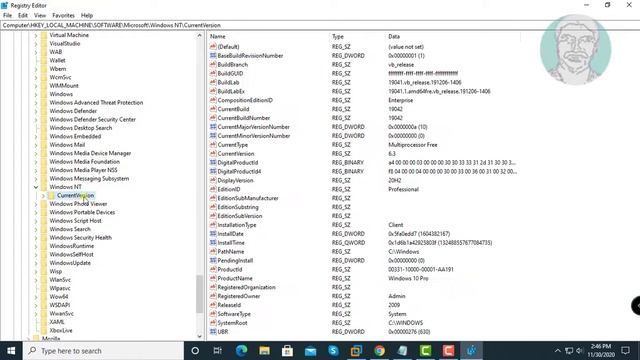Expand the Virtual Machine key
The width and height of the screenshot is (640, 360).
(x=36, y=35)
